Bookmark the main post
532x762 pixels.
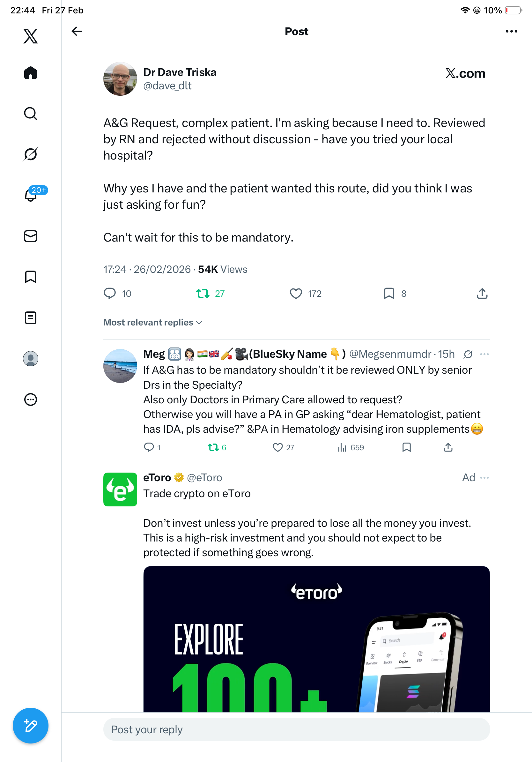coord(389,293)
